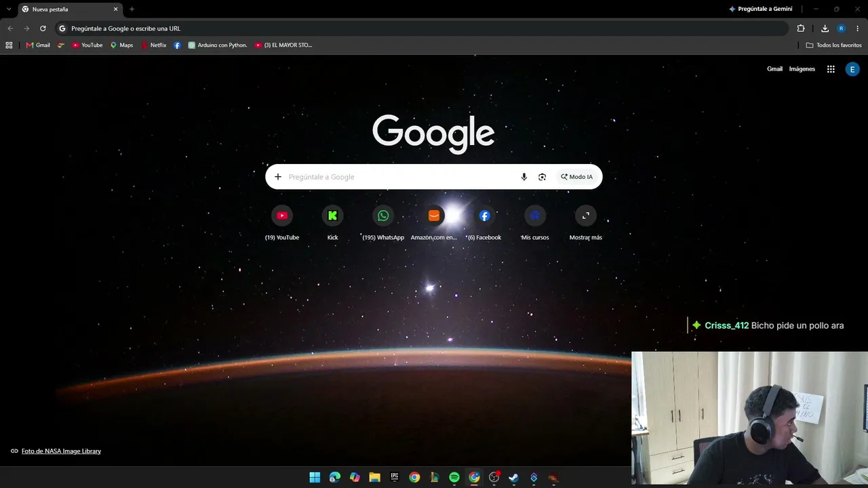Click Pregúntale a Gemini button
Screen dimensions: 868x488
click(760, 9)
